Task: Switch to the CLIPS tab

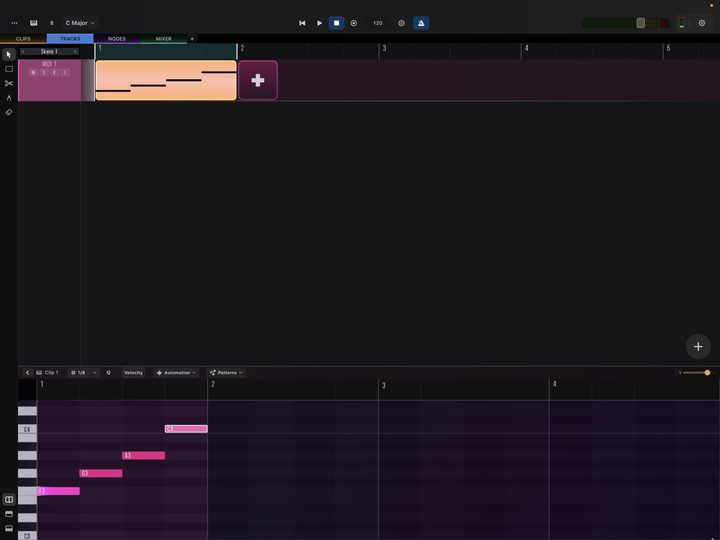Action: pos(23,39)
